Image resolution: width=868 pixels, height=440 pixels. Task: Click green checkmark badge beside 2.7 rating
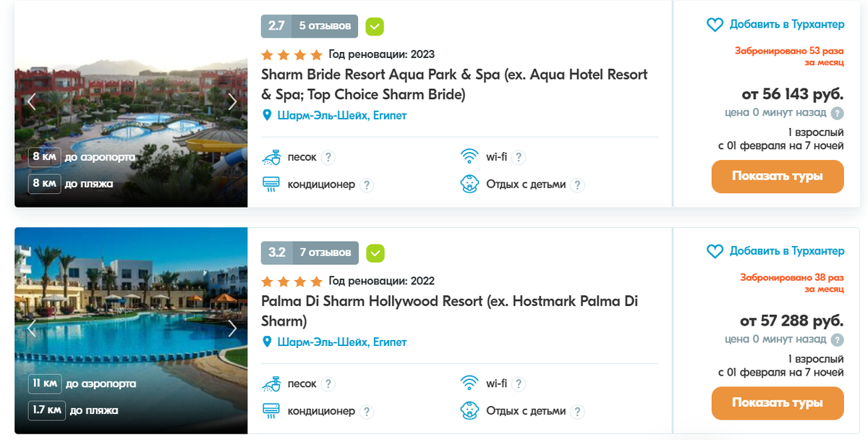click(x=375, y=27)
